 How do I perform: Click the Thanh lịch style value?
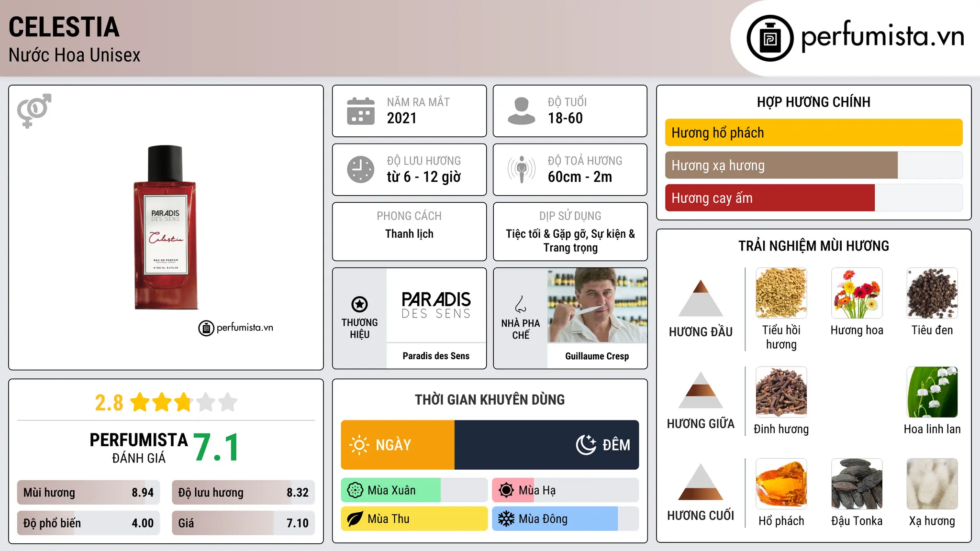pos(410,234)
